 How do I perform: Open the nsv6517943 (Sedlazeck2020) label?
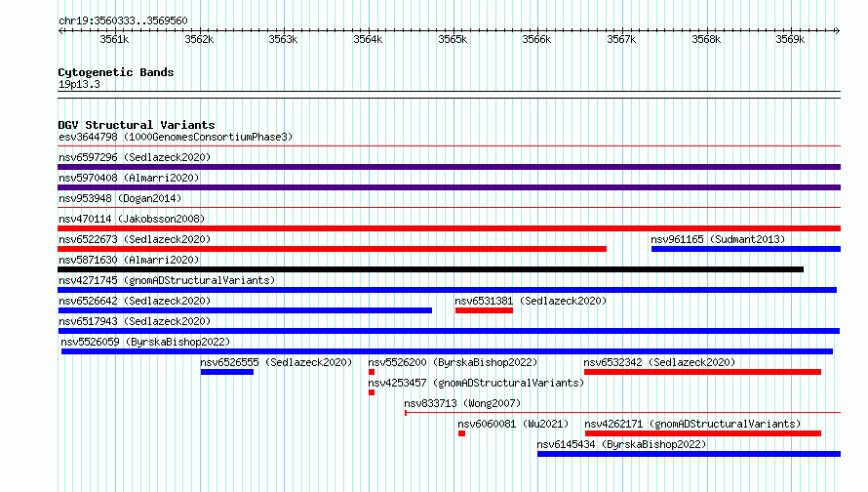click(x=135, y=321)
